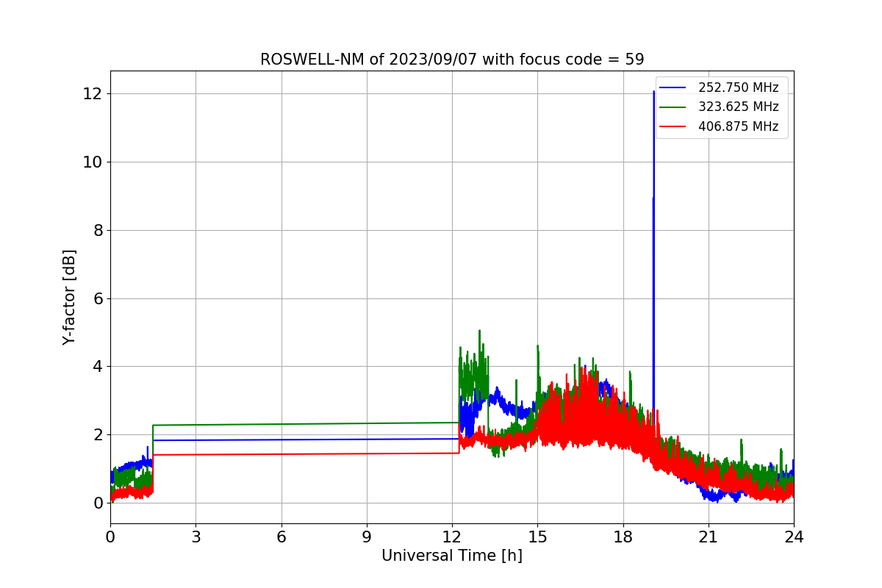The width and height of the screenshot is (882, 588).
Task: Click the y-axis tick label 4
Action: point(97,367)
